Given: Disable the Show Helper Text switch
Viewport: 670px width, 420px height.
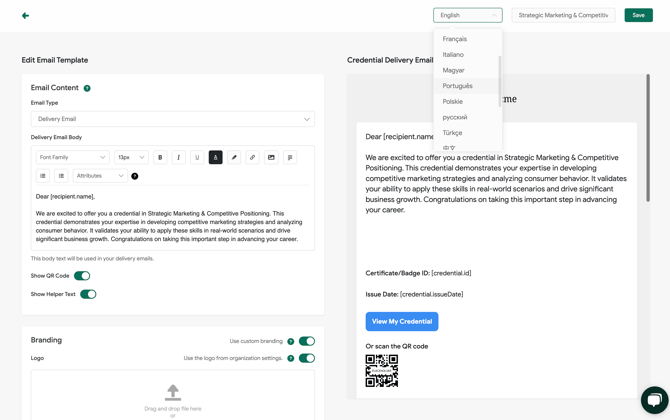Looking at the screenshot, I should pos(88,294).
